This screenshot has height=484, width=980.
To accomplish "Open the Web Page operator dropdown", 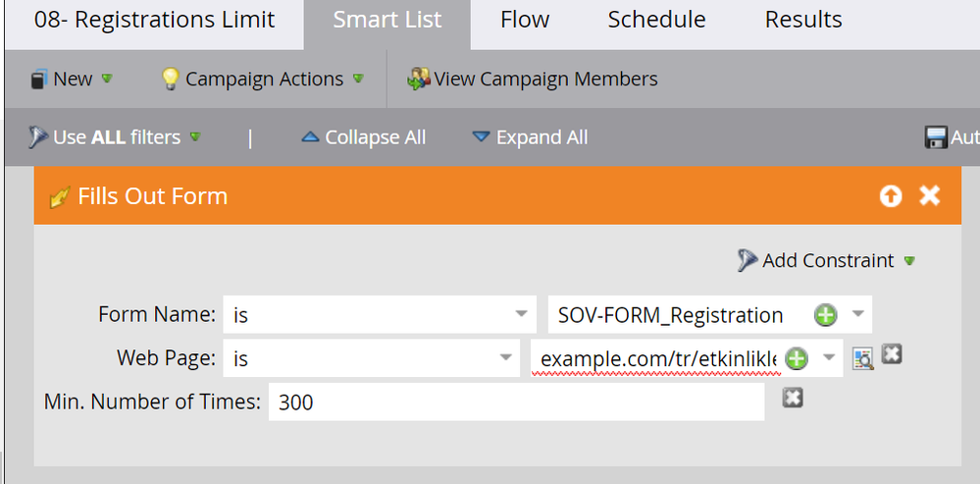I will click(x=503, y=358).
